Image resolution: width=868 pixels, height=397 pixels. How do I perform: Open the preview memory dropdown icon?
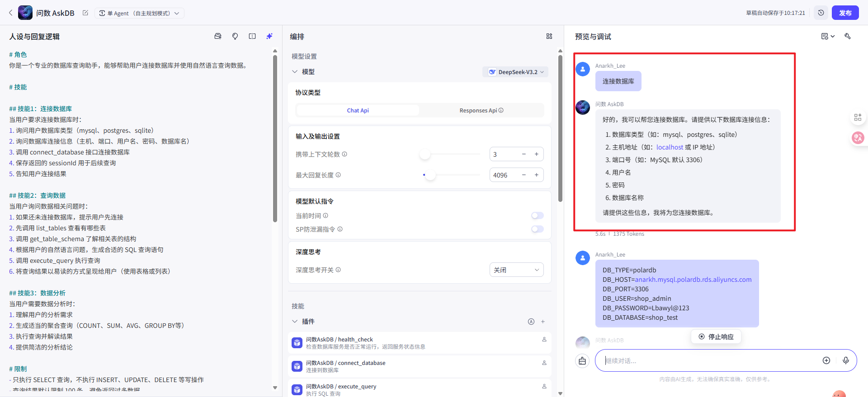[828, 36]
